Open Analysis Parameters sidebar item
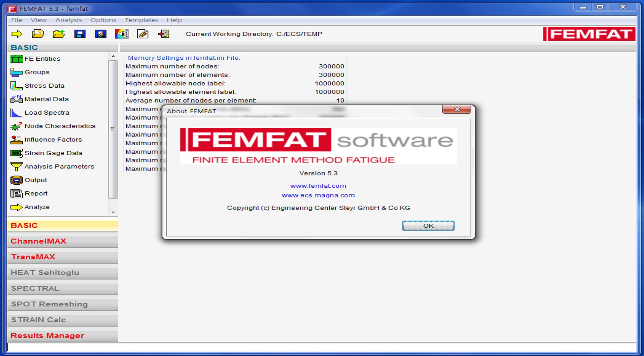Screen dimensions: 644x356 point(53,167)
